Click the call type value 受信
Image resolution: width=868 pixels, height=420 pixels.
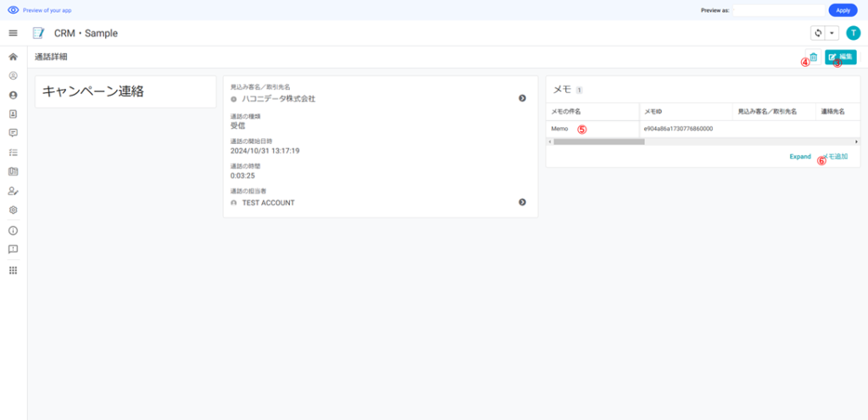(x=238, y=124)
